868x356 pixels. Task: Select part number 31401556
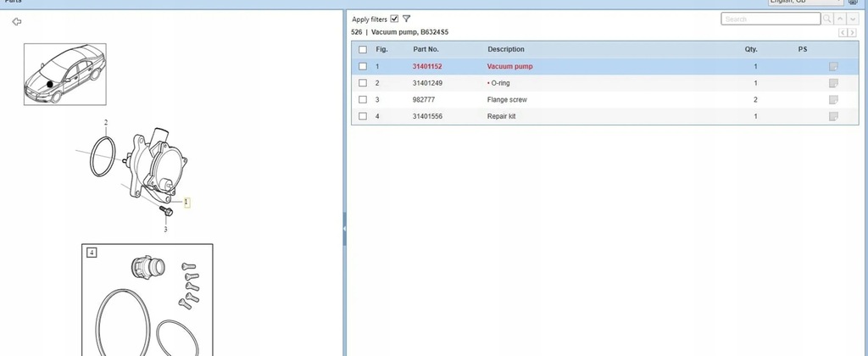427,116
